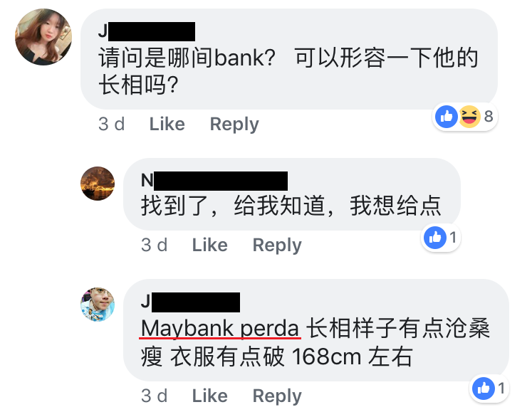Click the like icon on the Maybank perda reply

coord(484,389)
